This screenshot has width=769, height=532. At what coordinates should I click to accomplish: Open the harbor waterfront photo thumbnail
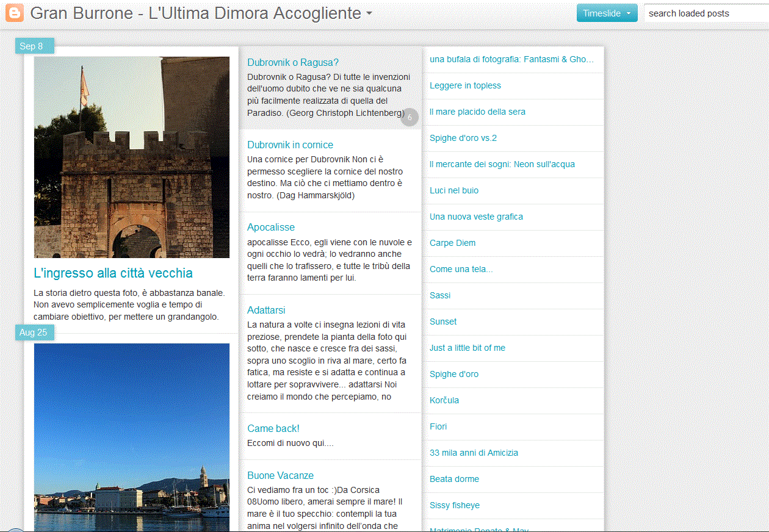(x=132, y=437)
